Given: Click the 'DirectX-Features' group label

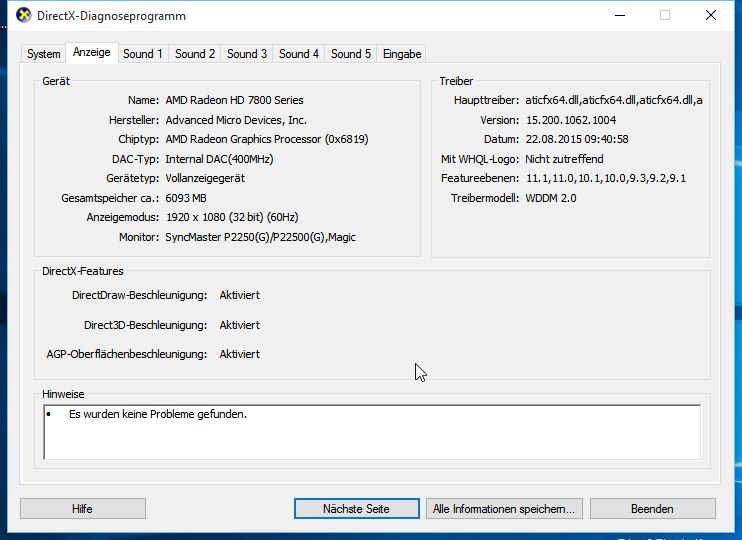Looking at the screenshot, I should click(83, 271).
